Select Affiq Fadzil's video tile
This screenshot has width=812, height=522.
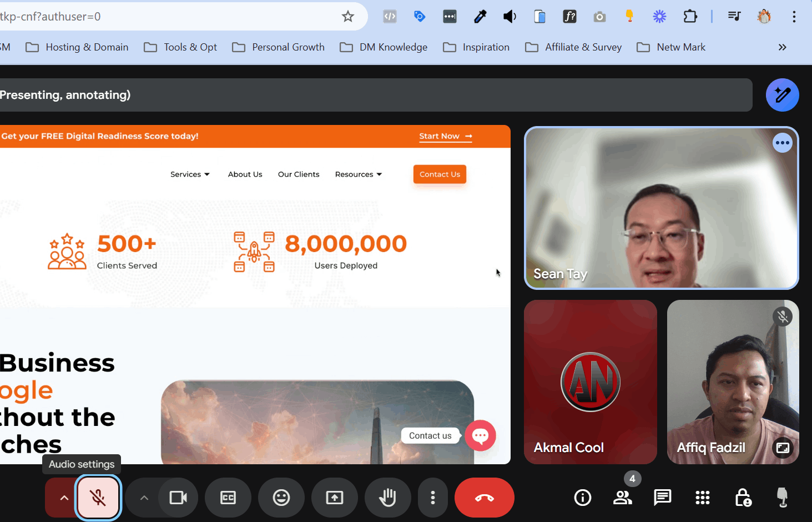click(733, 382)
